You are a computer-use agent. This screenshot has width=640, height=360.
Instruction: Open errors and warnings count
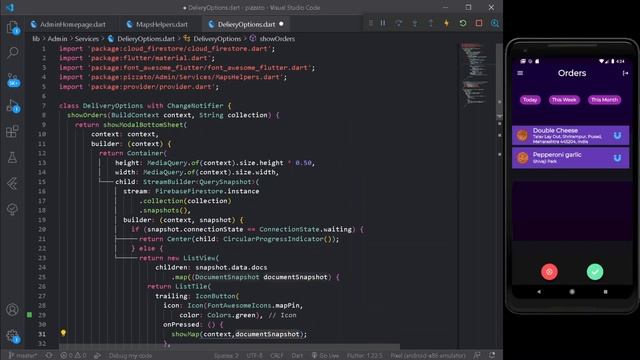(73, 356)
